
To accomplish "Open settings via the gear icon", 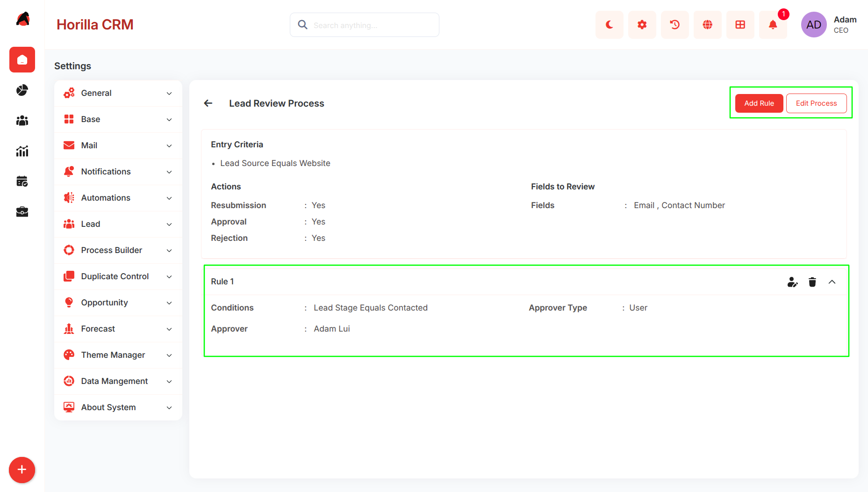I will click(x=642, y=25).
